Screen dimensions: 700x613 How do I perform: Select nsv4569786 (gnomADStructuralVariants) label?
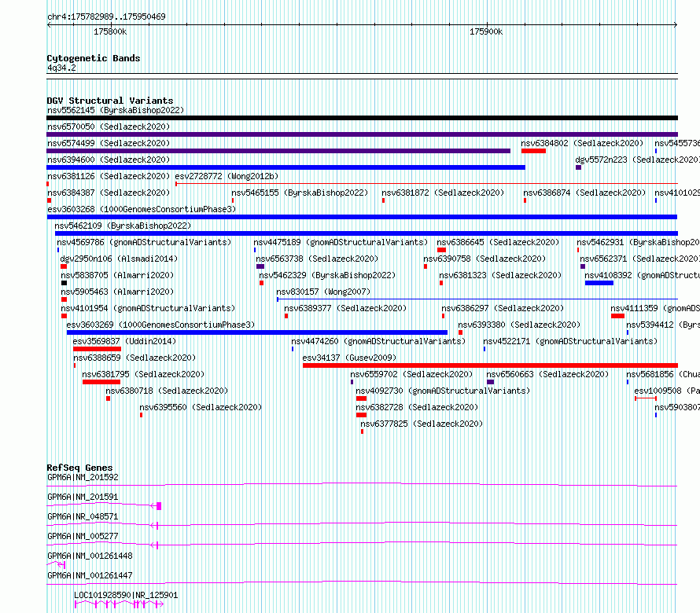(x=144, y=242)
